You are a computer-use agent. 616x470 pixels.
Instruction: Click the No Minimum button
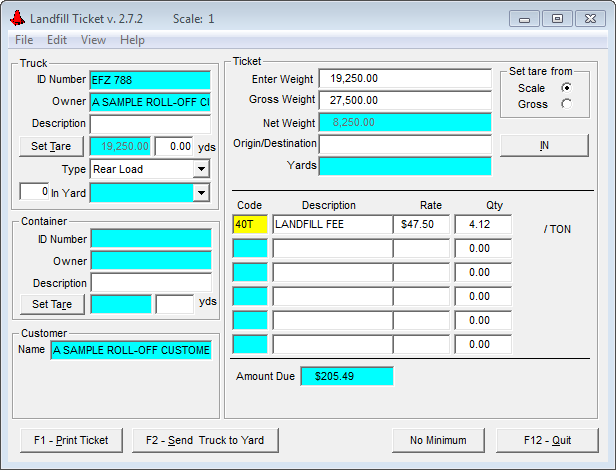438,440
